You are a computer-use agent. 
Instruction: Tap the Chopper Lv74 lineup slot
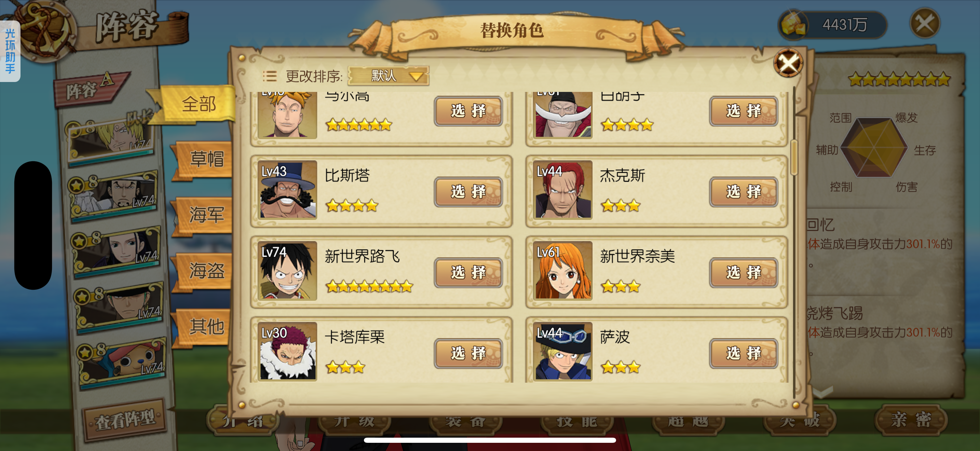coord(122,363)
